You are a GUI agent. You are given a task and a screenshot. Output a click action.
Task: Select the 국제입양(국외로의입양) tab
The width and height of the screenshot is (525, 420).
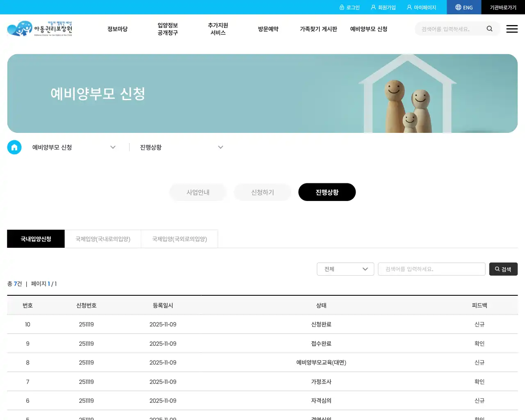[179, 239]
